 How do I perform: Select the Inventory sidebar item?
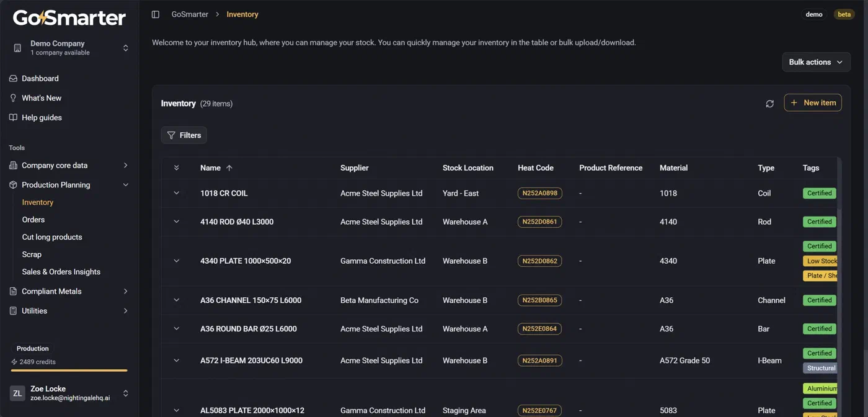tap(38, 202)
